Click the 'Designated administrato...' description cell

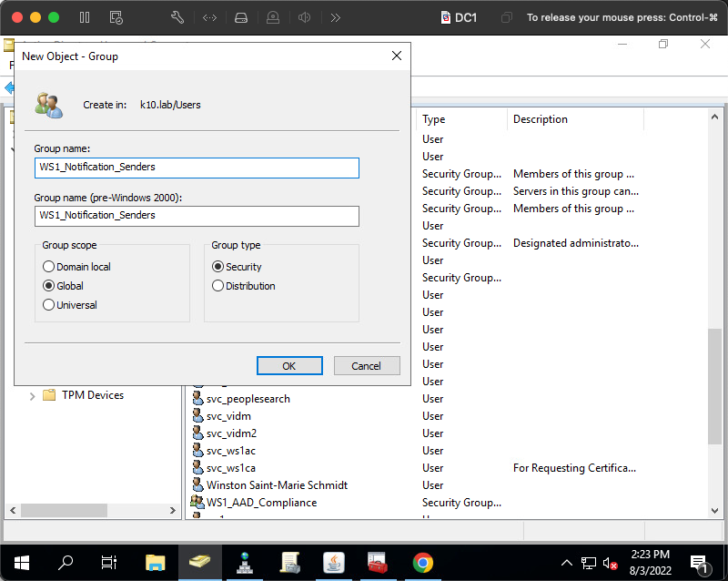pos(576,243)
